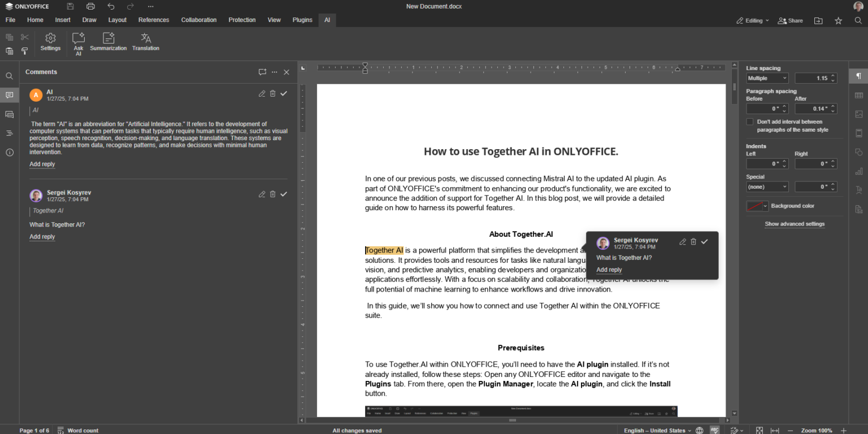Click Add reply in the popup comment

pos(609,270)
